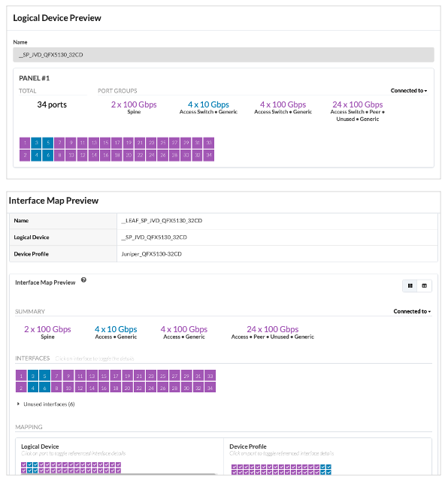
Task: Select the _LEAF_SP_JVD_QFX5130_32CD name value
Action: pos(162,220)
